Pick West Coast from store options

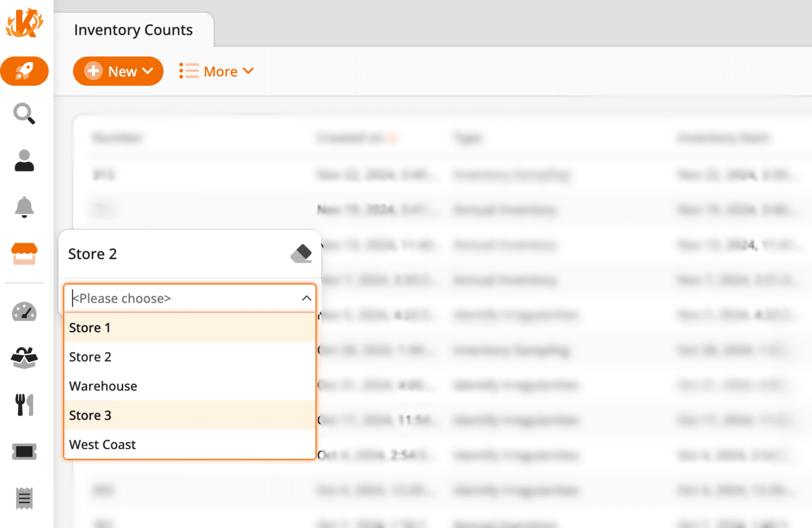103,445
